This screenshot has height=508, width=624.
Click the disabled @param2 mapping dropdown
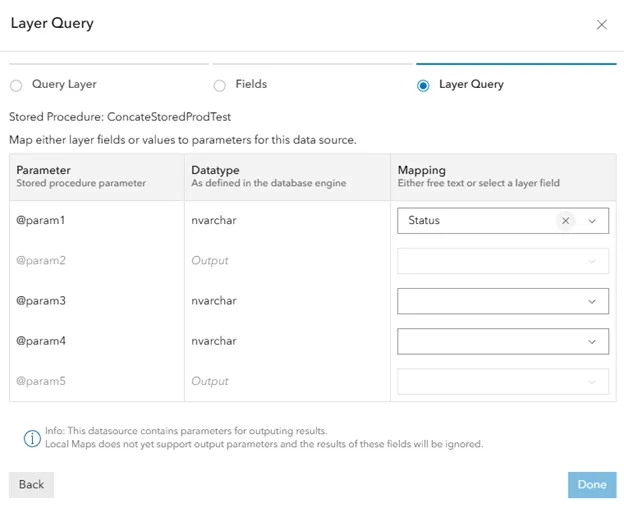click(x=503, y=261)
